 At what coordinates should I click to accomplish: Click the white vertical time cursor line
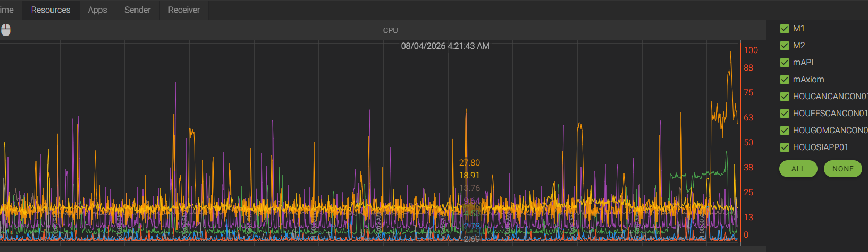(492, 142)
